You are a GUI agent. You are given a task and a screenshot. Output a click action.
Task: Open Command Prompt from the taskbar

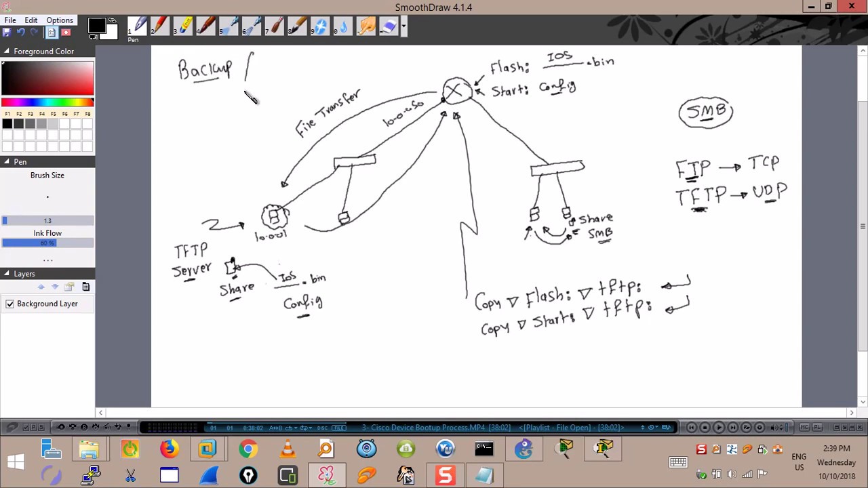pos(484,449)
